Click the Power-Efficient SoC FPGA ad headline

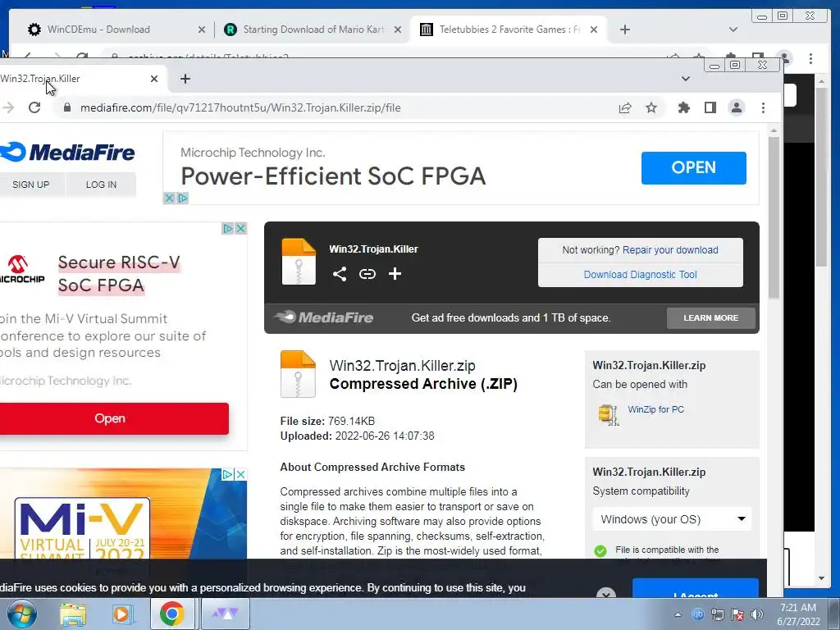(333, 176)
